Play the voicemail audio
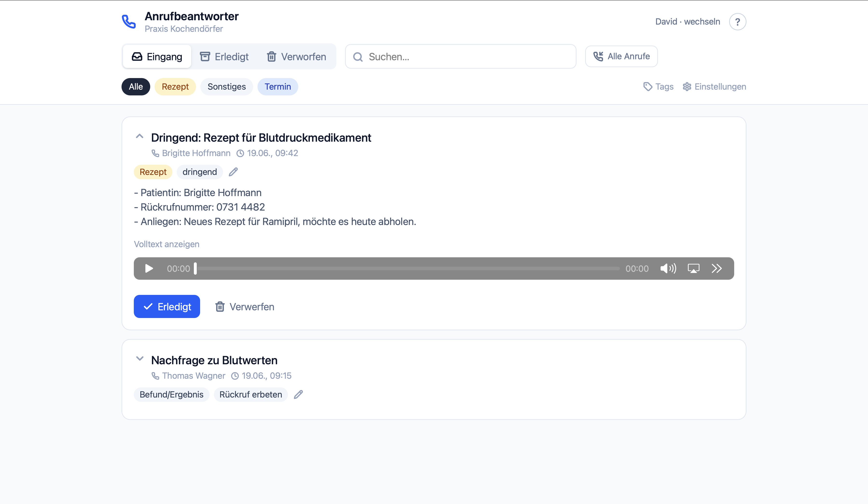This screenshot has width=868, height=504. tap(149, 269)
